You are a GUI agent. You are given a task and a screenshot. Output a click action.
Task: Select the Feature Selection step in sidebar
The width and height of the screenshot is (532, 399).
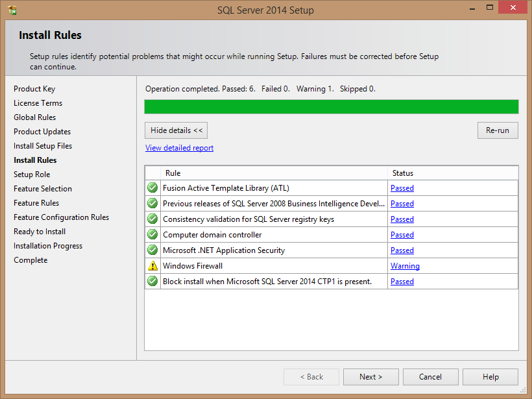tap(43, 189)
